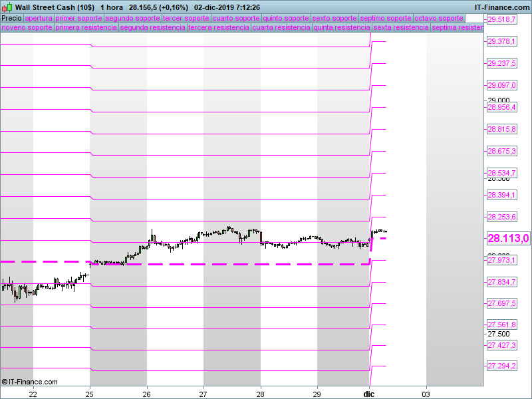Click the octavo soporte label
The width and height of the screenshot is (532, 399).
point(439,18)
